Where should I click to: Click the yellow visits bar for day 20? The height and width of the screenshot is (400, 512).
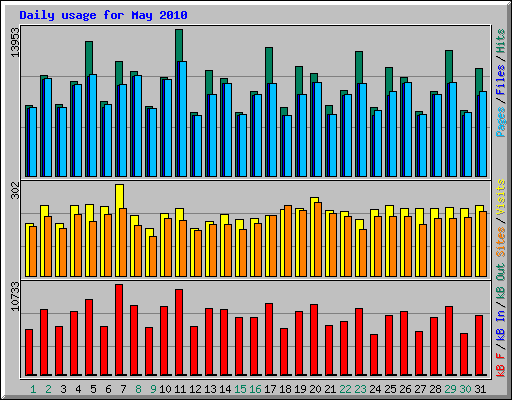[314, 237]
